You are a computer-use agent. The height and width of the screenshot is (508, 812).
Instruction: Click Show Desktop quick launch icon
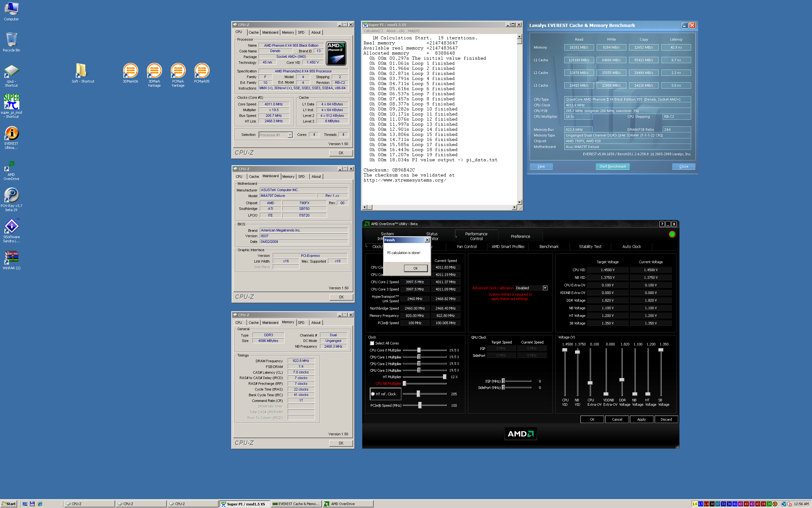[x=25, y=504]
